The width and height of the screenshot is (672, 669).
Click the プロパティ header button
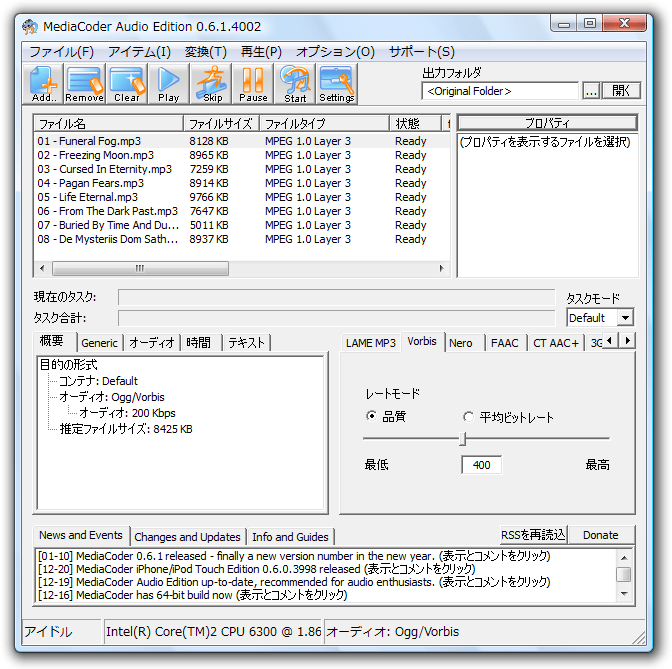click(547, 123)
